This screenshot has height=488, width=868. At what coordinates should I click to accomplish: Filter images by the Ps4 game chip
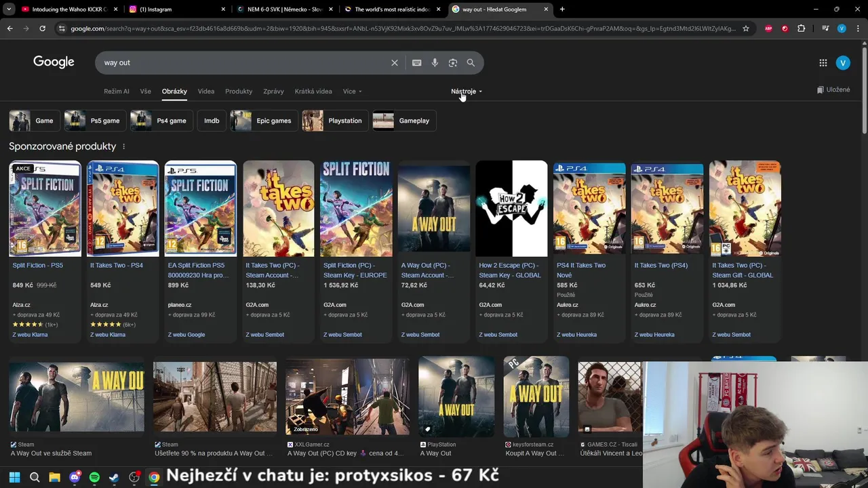click(x=161, y=121)
